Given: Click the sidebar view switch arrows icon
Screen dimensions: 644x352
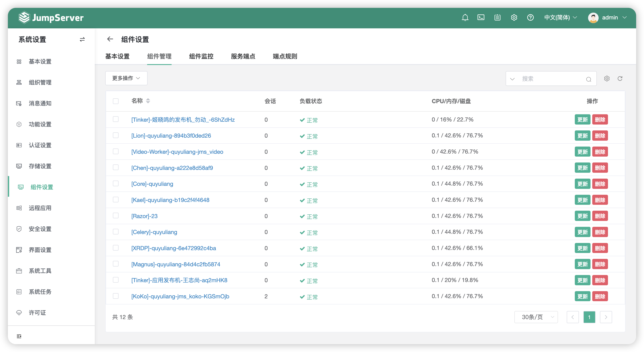Looking at the screenshot, I should [x=82, y=39].
